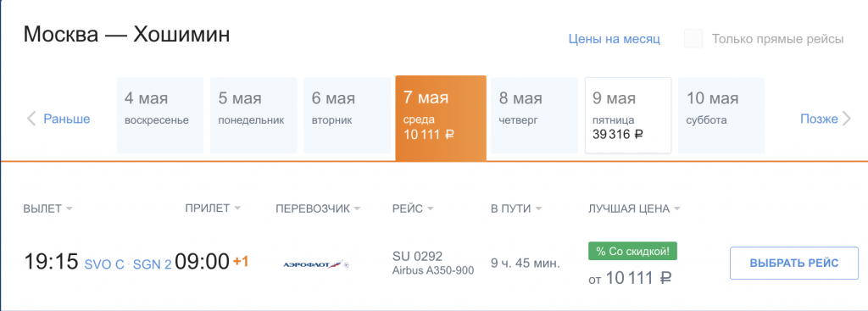Select the 4 мая воскресенье tab
This screenshot has height=311, width=868.
pyautogui.click(x=160, y=115)
